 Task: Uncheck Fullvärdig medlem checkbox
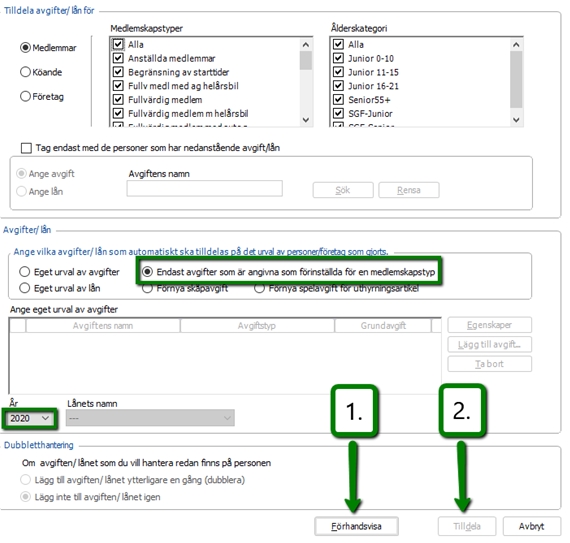(118, 100)
